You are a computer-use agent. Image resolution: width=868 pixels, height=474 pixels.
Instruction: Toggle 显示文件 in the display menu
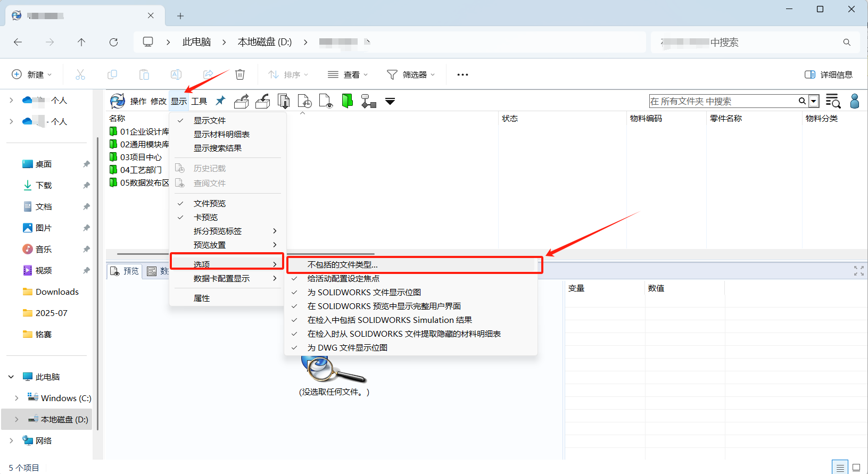tap(228, 121)
